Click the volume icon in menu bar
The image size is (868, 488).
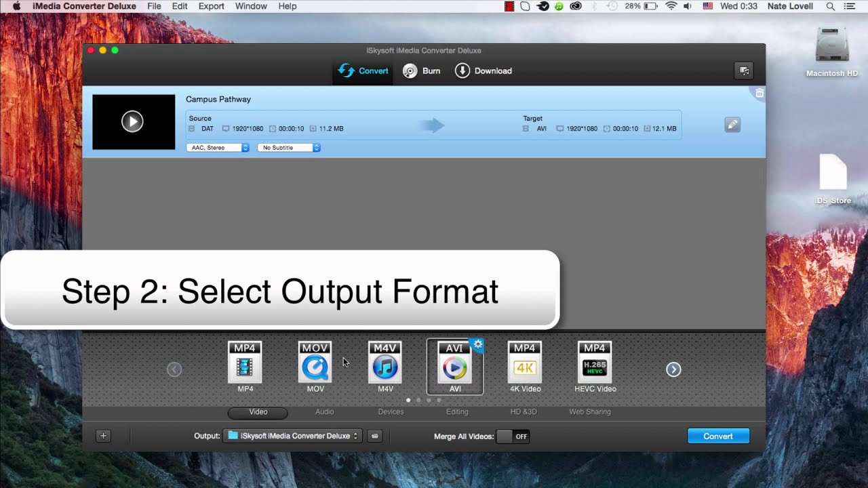688,6
